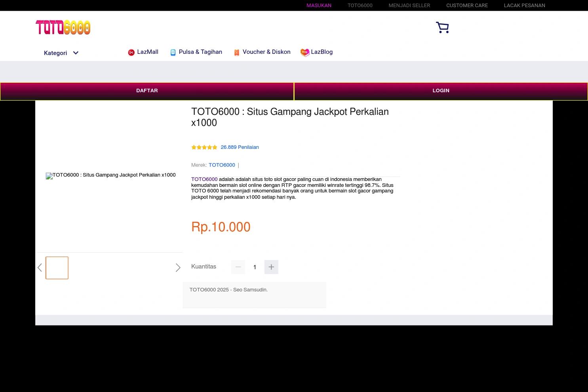The image size is (588, 392).
Task: Open the shopping cart
Action: pyautogui.click(x=442, y=27)
